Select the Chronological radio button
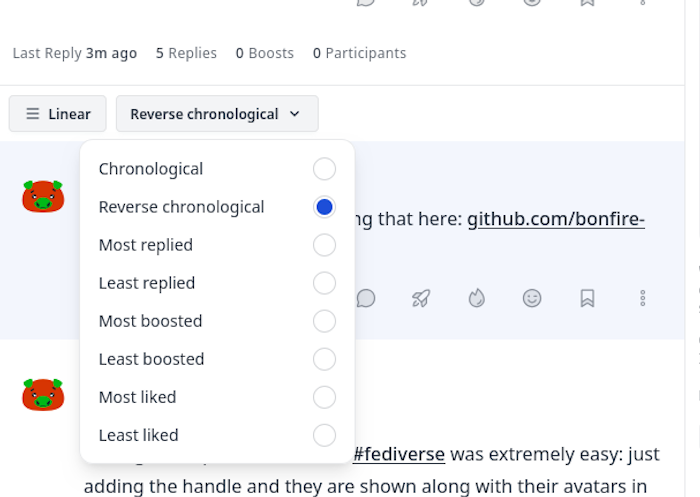700x497 pixels. [x=324, y=169]
